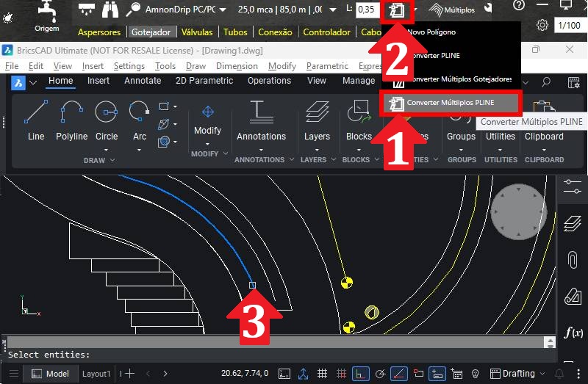588x384 pixels.
Task: Open the Layers panel from right sidebar
Action: coord(573,223)
